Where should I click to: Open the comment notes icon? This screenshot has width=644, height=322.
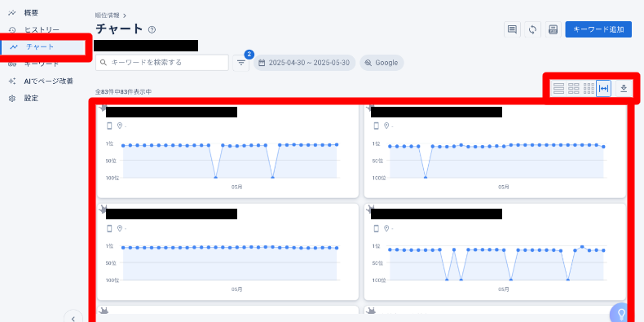(512, 29)
